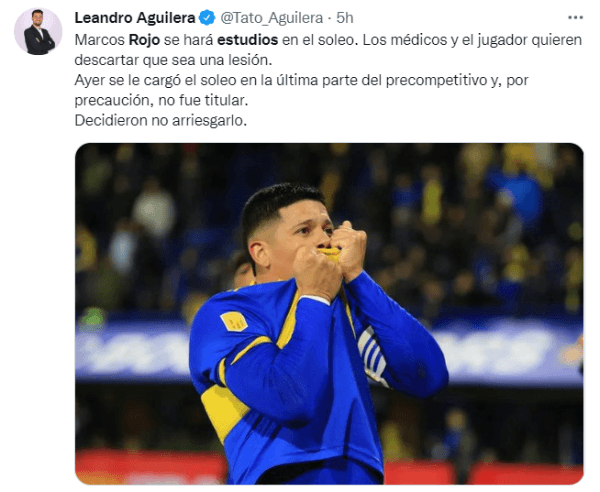600x492 pixels.
Task: Click the yellow badge on the blue jersey
Action: click(x=234, y=321)
